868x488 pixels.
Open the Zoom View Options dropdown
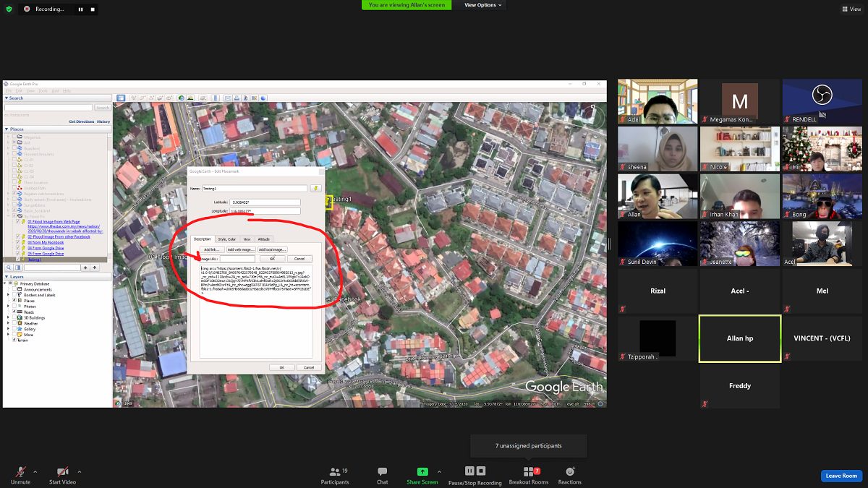(482, 5)
